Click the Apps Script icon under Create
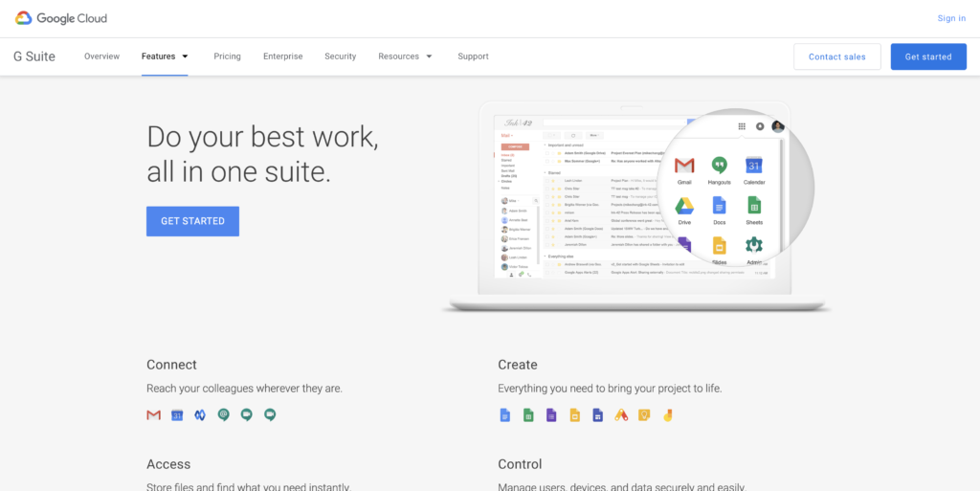This screenshot has width=980, height=491. point(620,414)
